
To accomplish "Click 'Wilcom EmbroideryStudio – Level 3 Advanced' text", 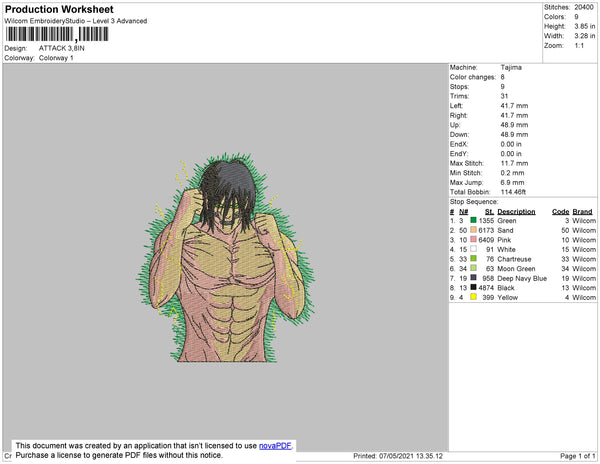I will click(76, 21).
